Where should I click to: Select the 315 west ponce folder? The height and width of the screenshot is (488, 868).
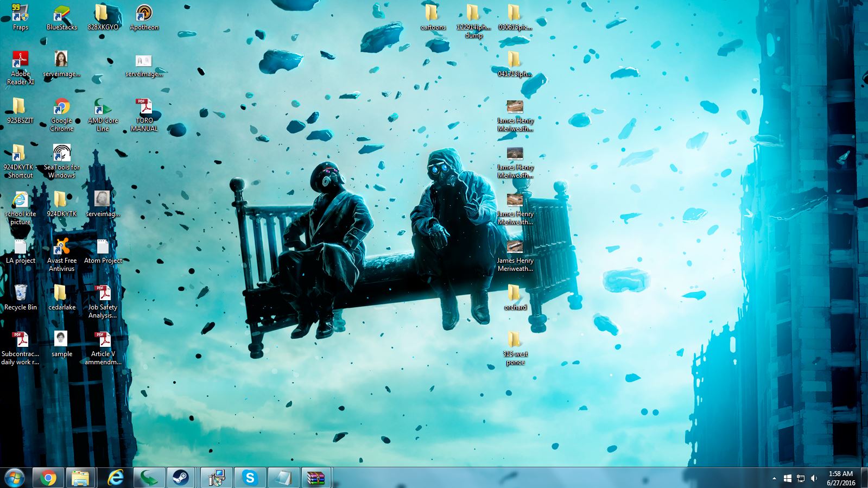[x=515, y=348]
